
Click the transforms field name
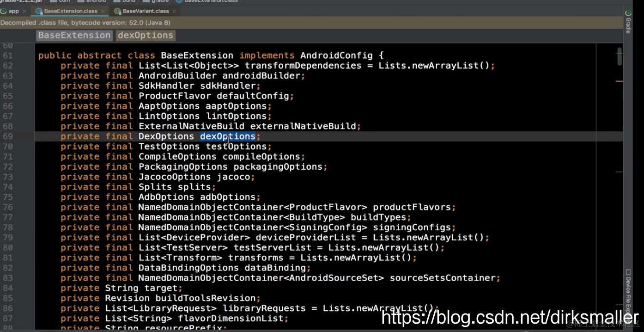[x=255, y=258]
